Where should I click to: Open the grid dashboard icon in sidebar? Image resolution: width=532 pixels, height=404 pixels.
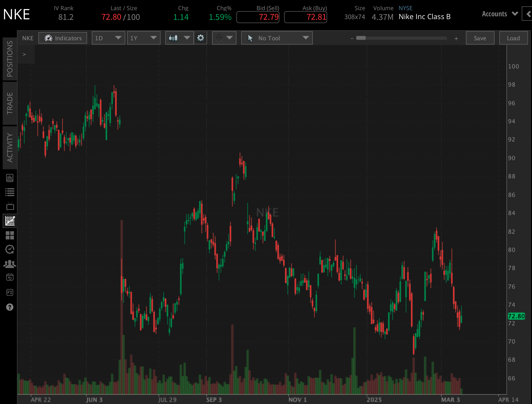10,235
